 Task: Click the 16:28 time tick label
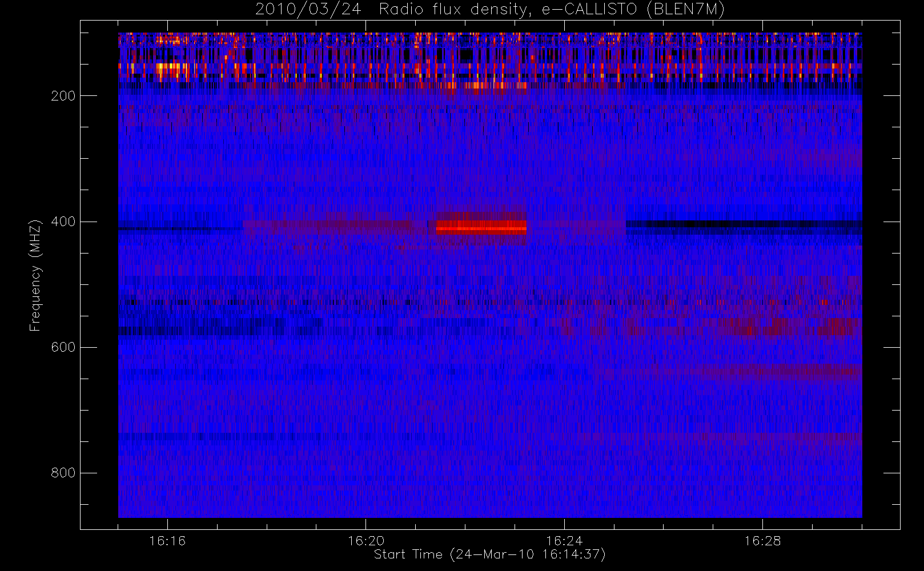coord(762,541)
